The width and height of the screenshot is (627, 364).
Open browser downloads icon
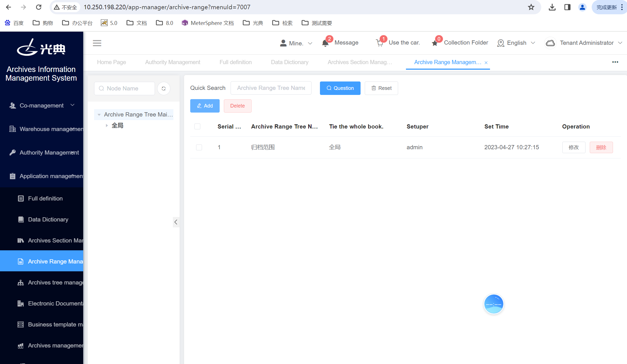pos(552,7)
